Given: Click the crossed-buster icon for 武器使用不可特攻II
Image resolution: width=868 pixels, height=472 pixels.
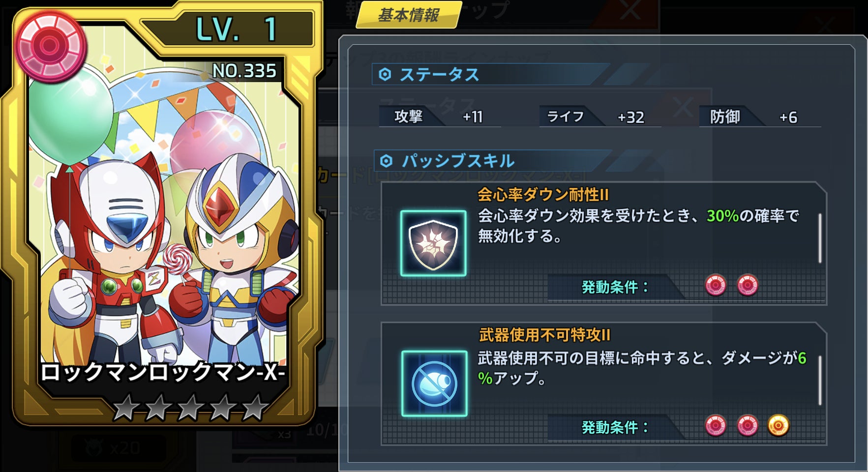Looking at the screenshot, I should 434,383.
